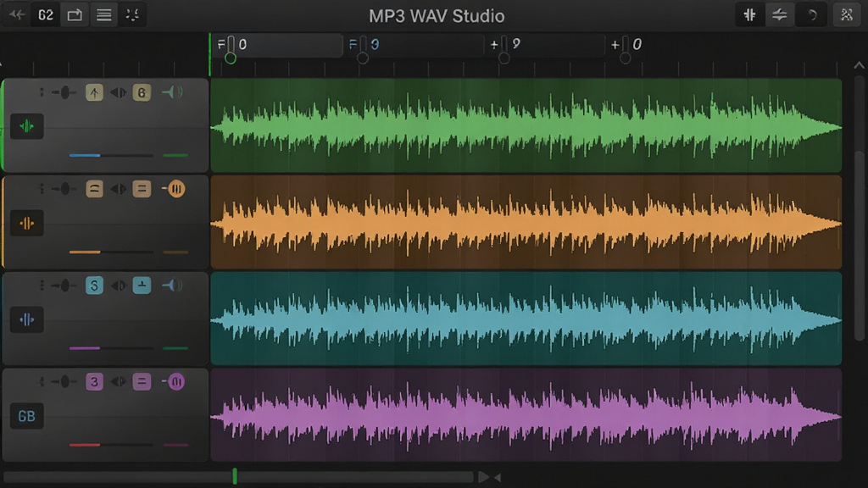Click the purple track's red level slider
Image resolution: width=868 pixels, height=488 pixels.
(x=111, y=444)
